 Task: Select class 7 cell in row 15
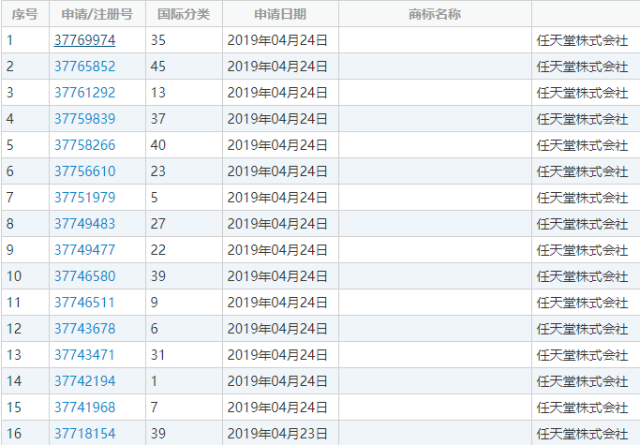[x=184, y=407]
